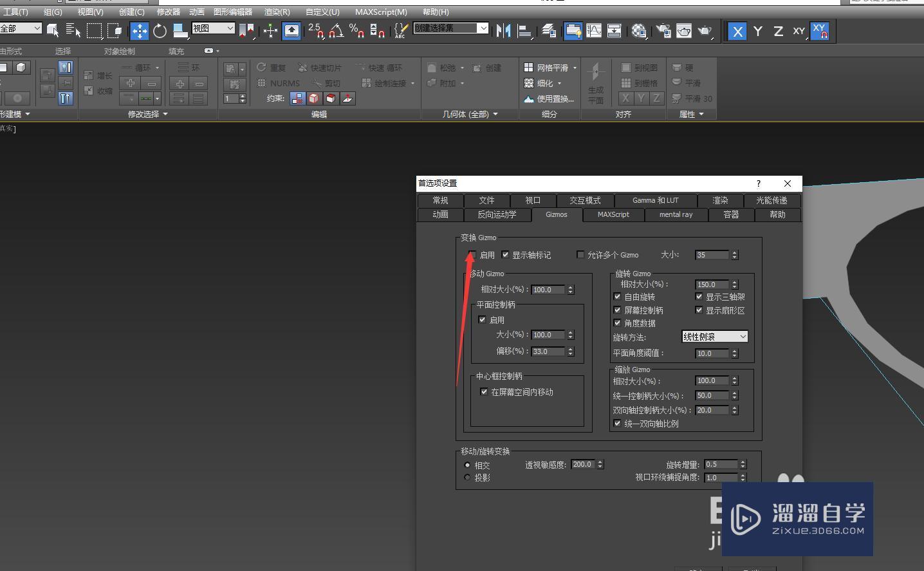Open the 视图 reference coordinate dropdown
924x571 pixels.
[x=214, y=28]
